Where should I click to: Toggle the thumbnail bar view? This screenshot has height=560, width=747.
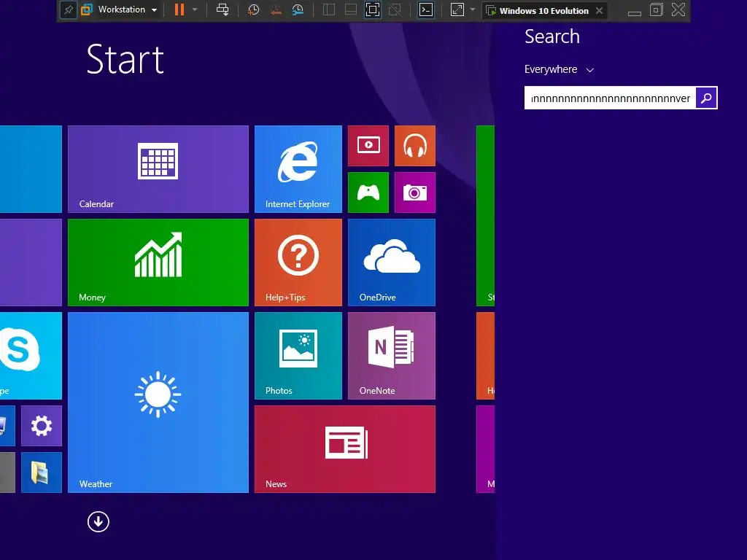[x=351, y=9]
